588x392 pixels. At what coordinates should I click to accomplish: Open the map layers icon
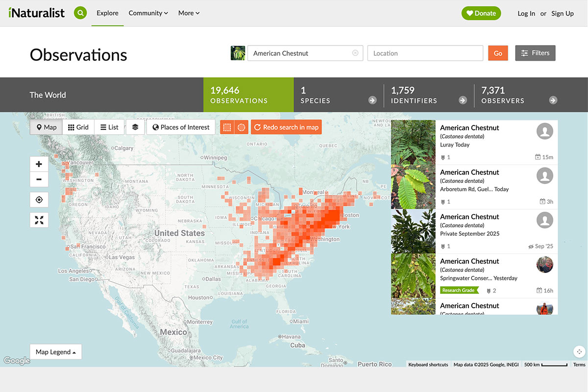pos(135,127)
